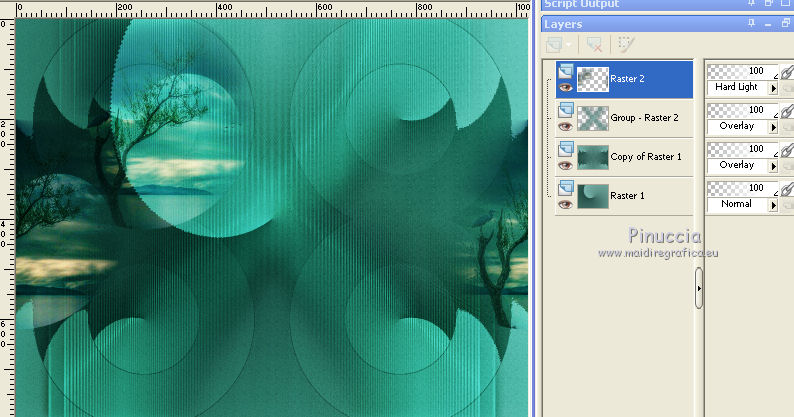The height and width of the screenshot is (417, 794).
Task: Click layer type icon of Group - Raster 2
Action: click(566, 110)
